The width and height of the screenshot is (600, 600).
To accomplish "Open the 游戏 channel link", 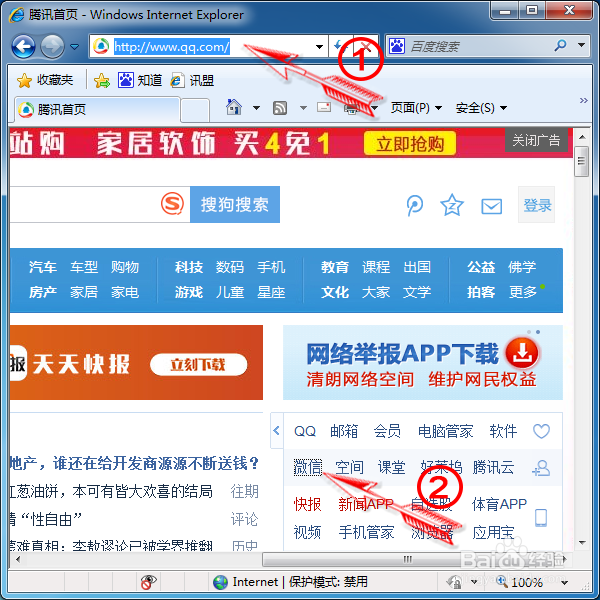I will pyautogui.click(x=189, y=292).
